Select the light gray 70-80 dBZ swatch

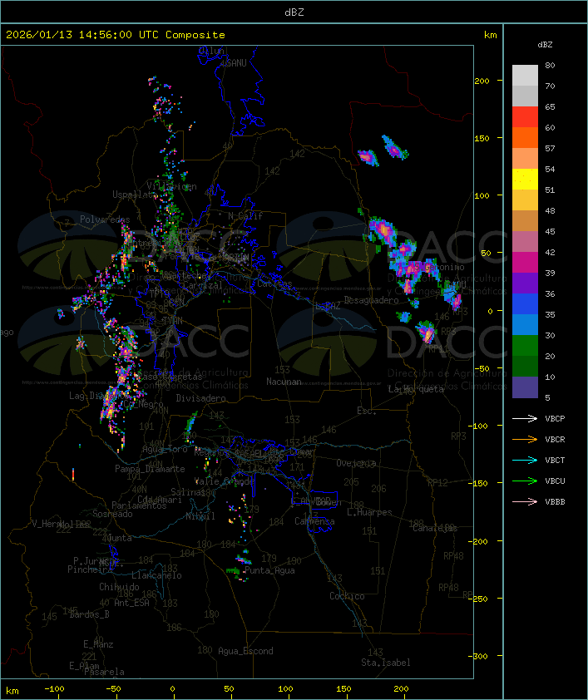pos(525,75)
